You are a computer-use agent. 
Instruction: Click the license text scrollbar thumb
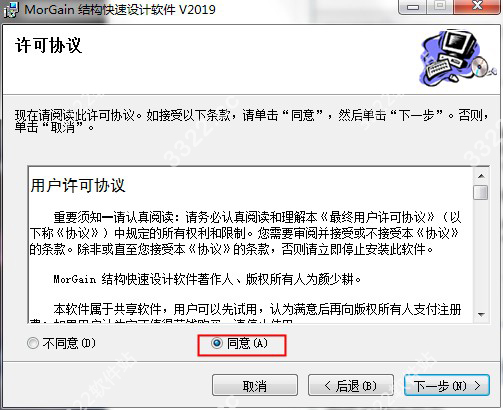tap(481, 192)
